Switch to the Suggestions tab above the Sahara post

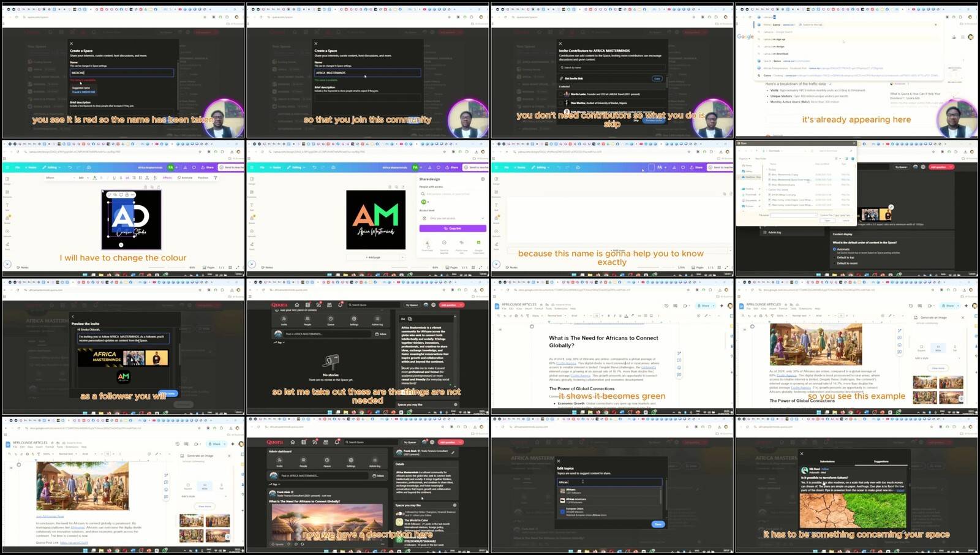tap(881, 461)
